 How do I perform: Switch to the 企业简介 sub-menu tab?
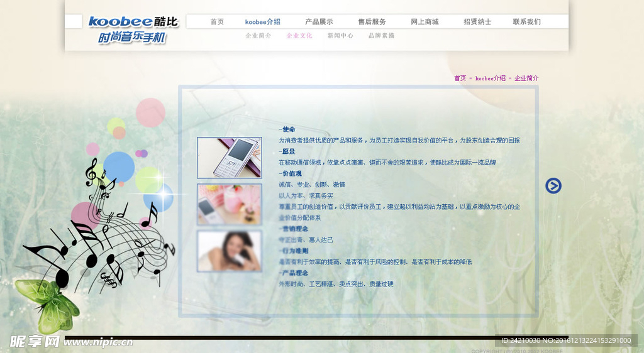(258, 36)
